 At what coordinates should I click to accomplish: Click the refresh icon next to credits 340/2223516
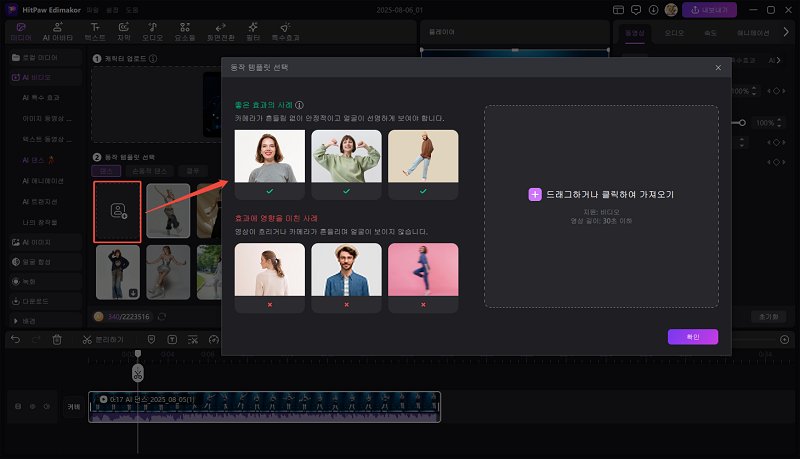(162, 317)
